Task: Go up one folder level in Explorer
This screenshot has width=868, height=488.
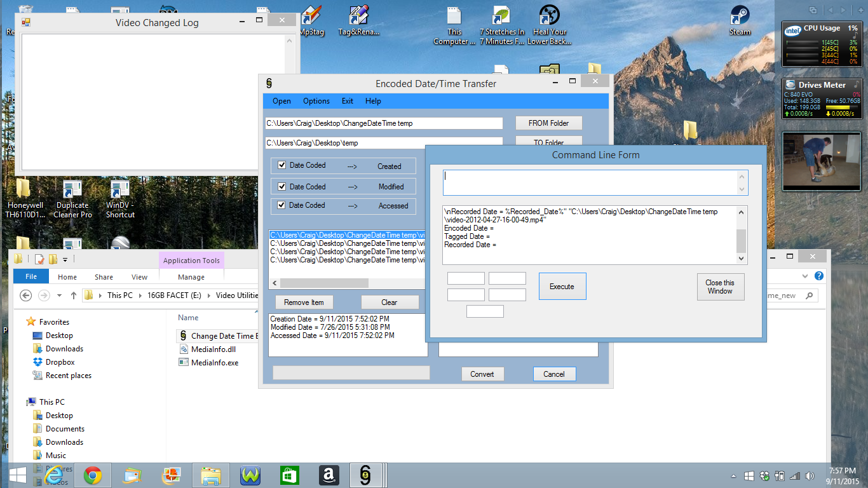Action: 74,295
